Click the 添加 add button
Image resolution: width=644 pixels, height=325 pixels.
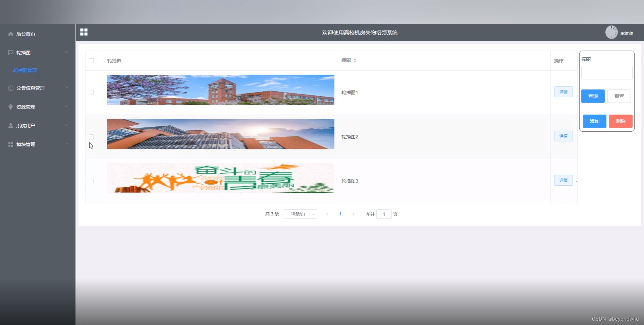click(x=594, y=121)
